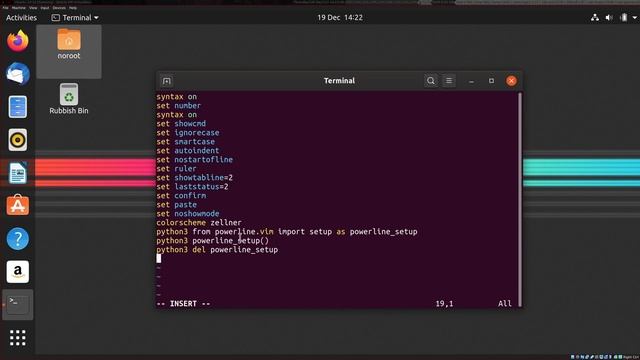
Task: Open the volume indicator in top bar
Action: pyautogui.click(x=609, y=18)
